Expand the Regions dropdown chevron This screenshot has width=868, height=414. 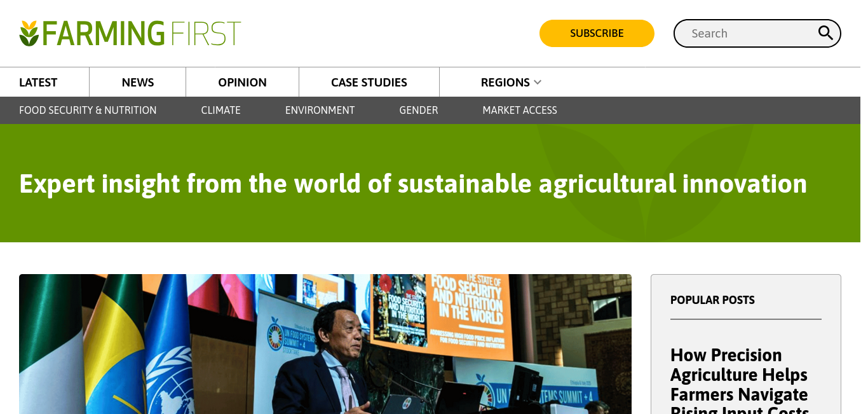[x=538, y=82]
